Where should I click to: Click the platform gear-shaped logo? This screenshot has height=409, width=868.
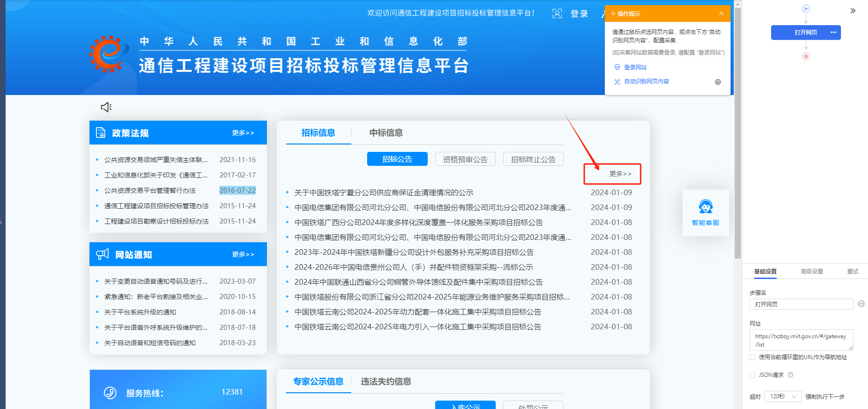click(x=109, y=54)
